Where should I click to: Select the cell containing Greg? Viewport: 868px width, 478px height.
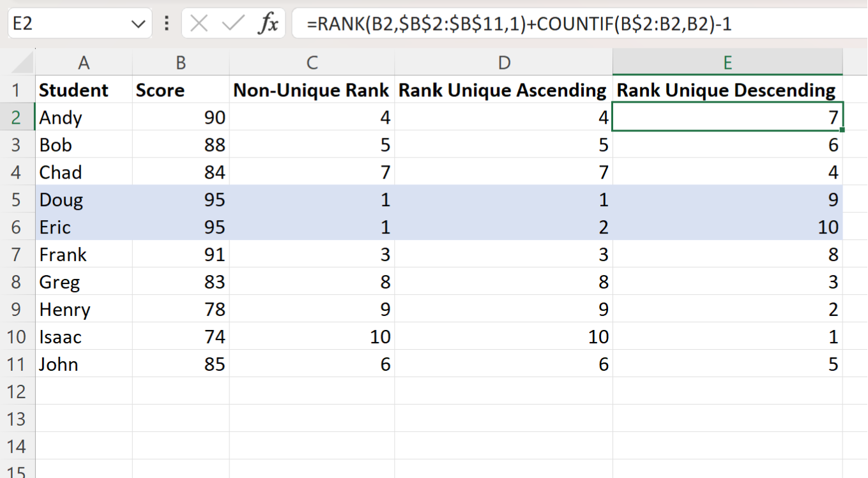click(84, 282)
